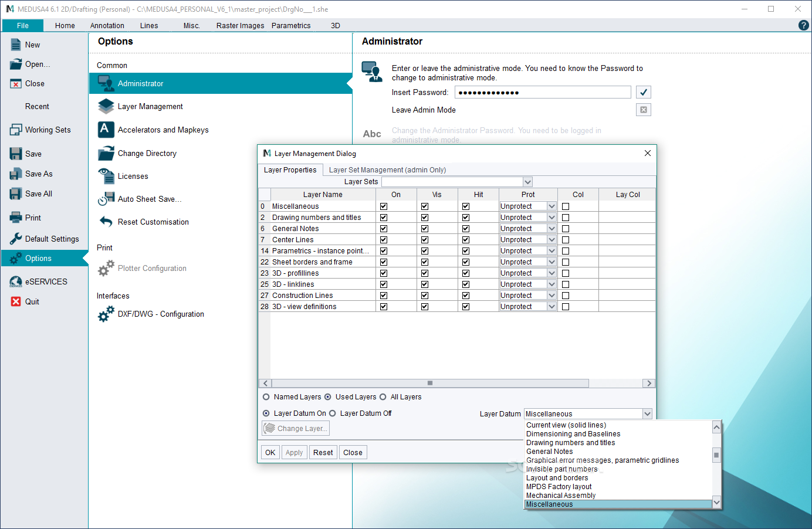Click the Print icon in sidebar
Screen dimensions: 812x529
click(x=16, y=218)
